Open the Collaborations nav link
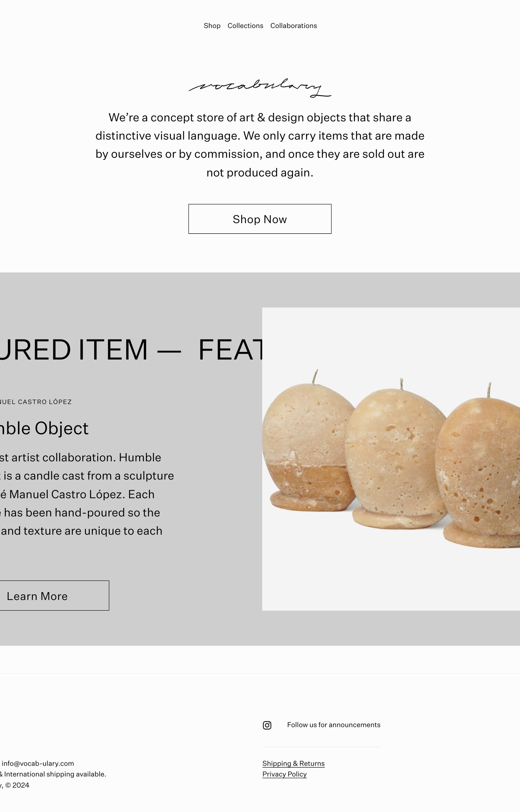The image size is (520, 812). coord(293,26)
